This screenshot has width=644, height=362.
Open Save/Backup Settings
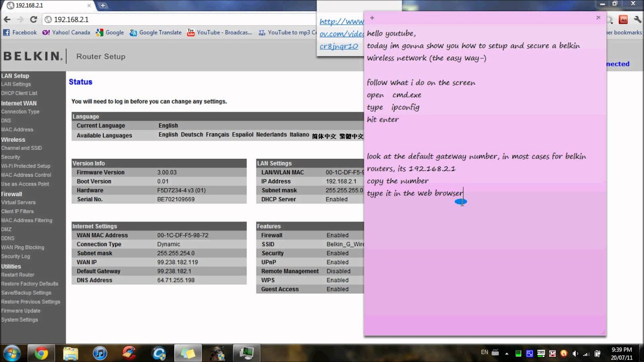(26, 293)
